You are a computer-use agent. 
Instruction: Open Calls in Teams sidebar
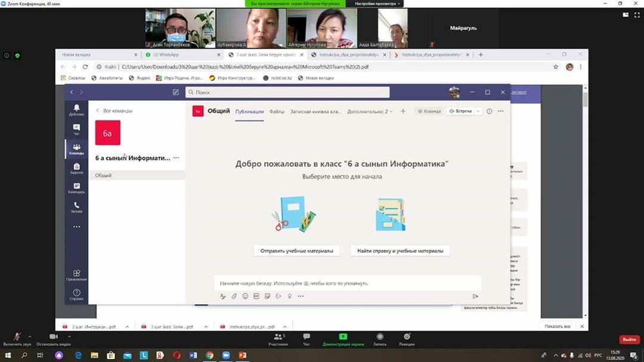76,207
